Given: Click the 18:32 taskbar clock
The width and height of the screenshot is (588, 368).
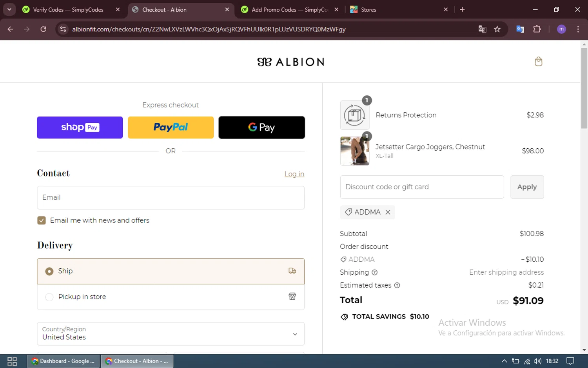Looking at the screenshot, I should (x=552, y=361).
